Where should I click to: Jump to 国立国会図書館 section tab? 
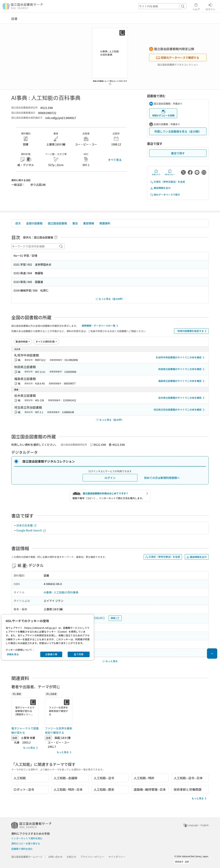click(57, 223)
